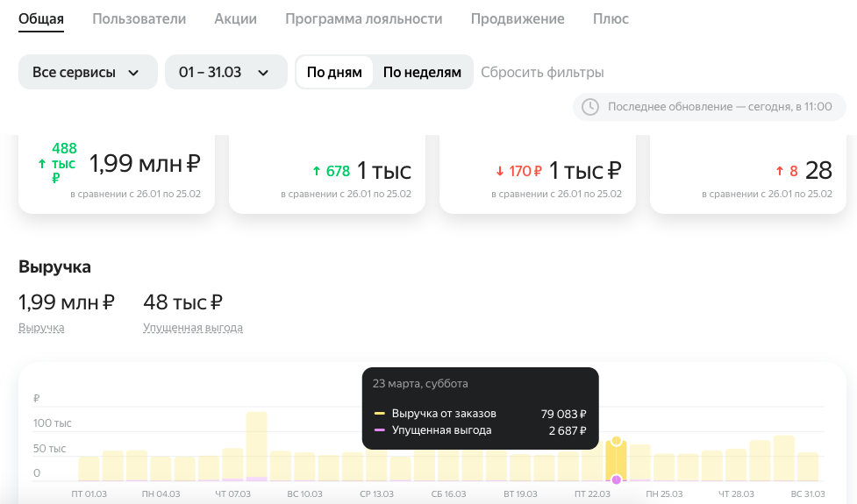Select the По дням view toggle
857x504 pixels.
point(334,72)
